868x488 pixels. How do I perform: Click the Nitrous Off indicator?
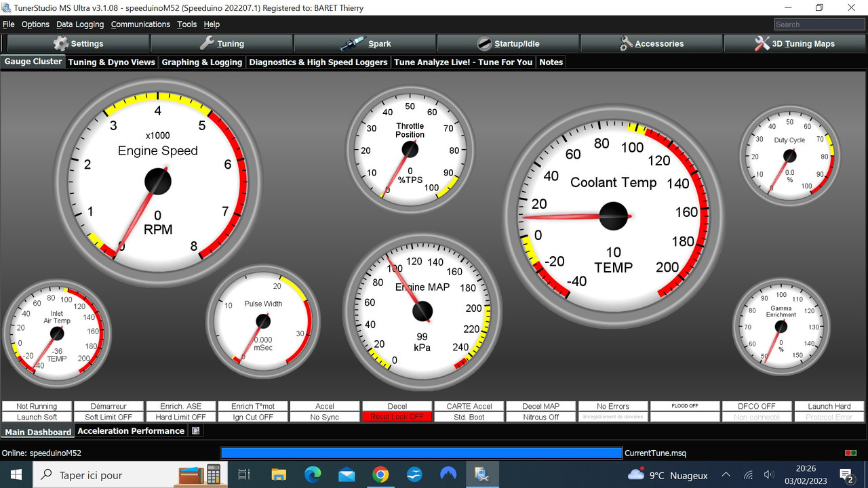[541, 417]
